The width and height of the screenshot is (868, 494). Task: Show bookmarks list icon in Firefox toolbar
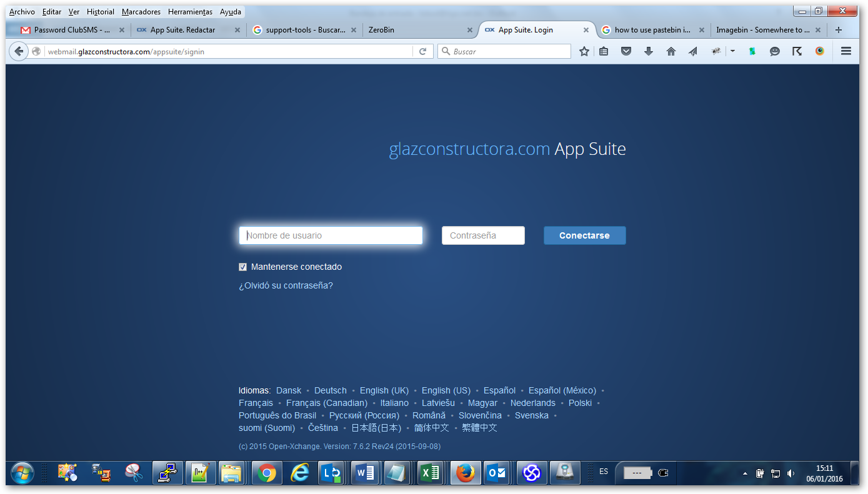[x=604, y=52]
